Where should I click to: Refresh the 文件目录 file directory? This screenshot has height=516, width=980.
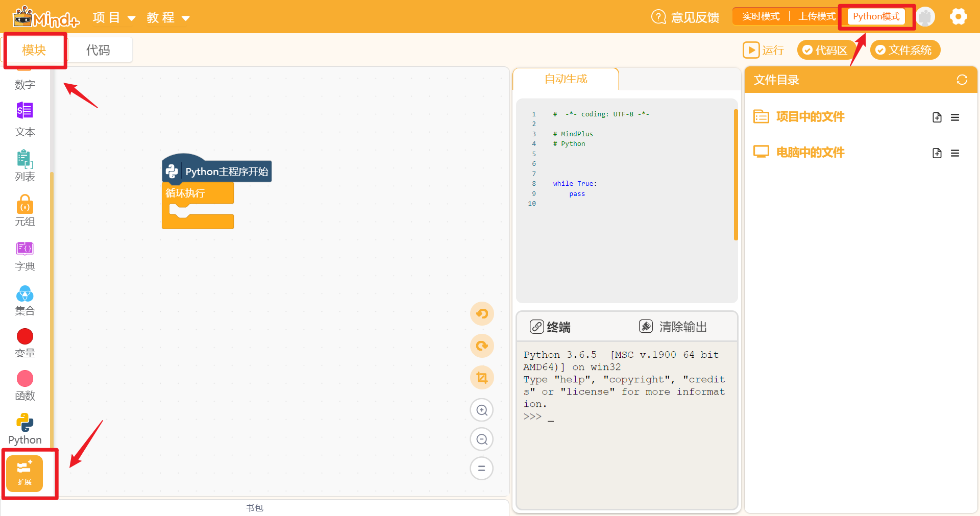pos(962,80)
